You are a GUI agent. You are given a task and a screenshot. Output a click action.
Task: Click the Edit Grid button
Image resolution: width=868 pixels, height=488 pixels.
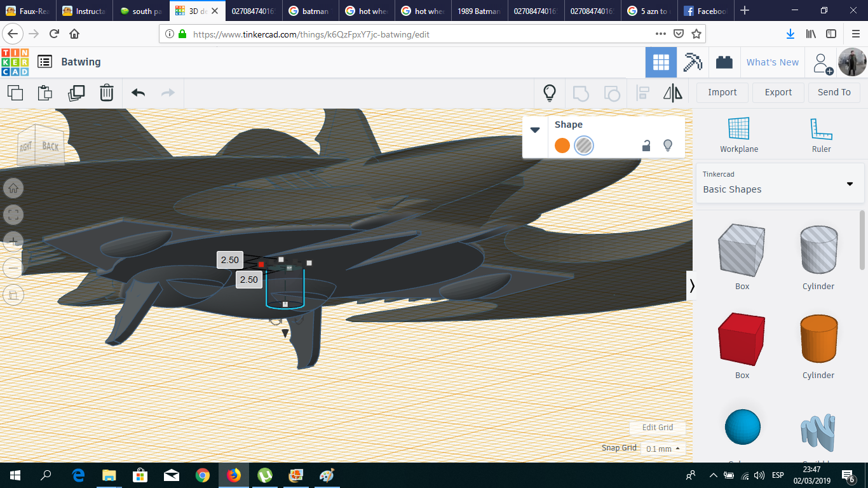[x=658, y=428]
